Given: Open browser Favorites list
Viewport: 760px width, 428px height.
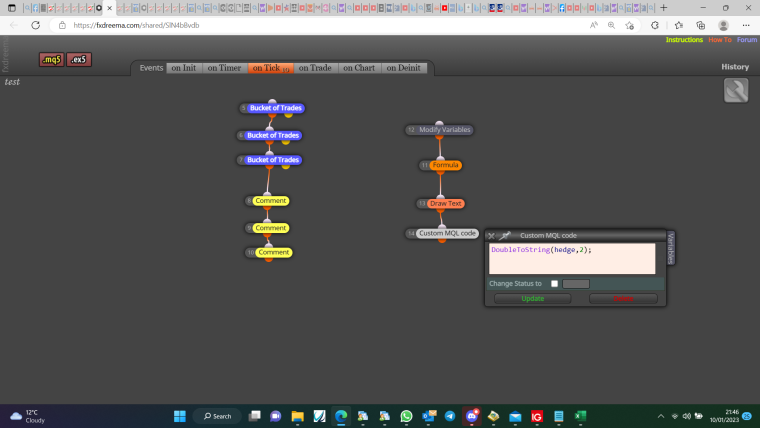Looking at the screenshot, I should 679,25.
